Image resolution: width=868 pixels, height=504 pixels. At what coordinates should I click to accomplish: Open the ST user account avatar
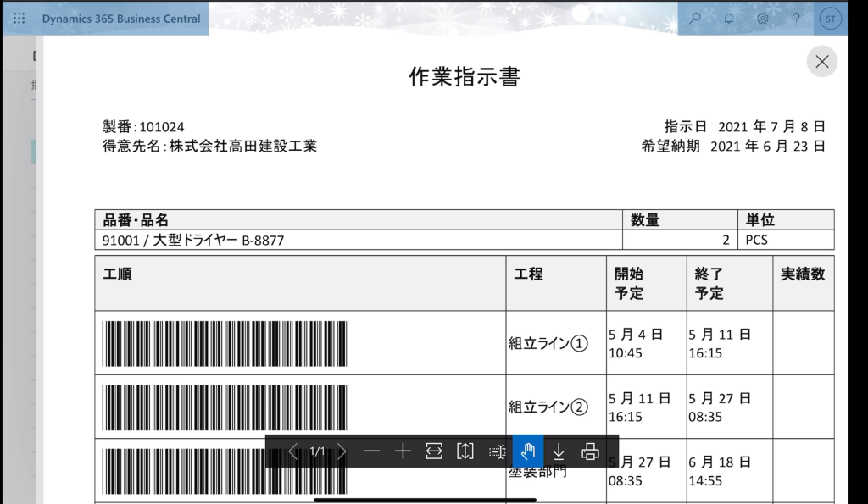pyautogui.click(x=831, y=19)
